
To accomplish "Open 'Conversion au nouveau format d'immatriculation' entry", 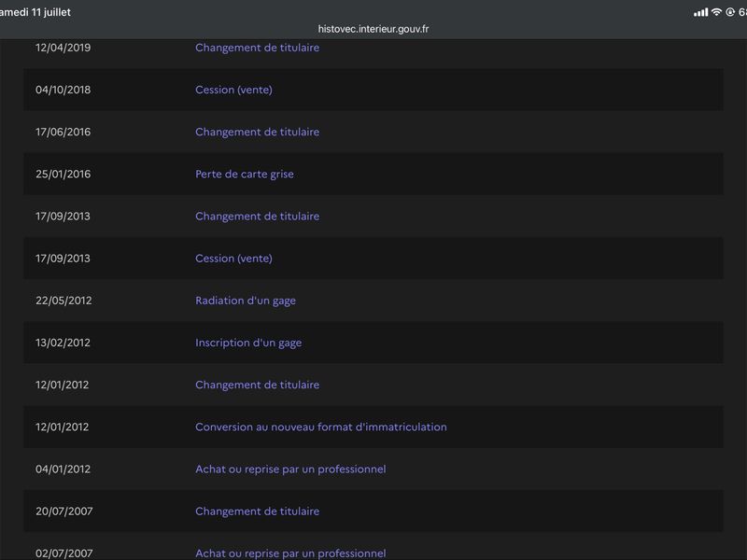I will coord(321,427).
